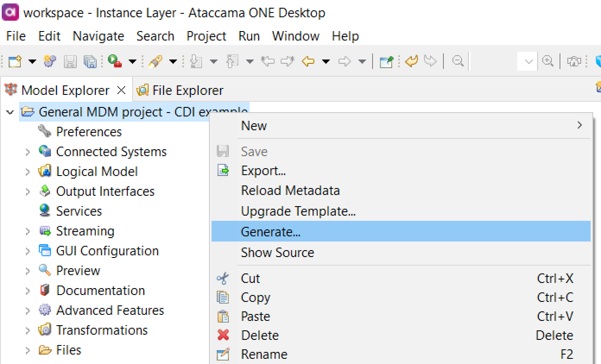Choose Paste in the context menu

[x=401, y=316]
